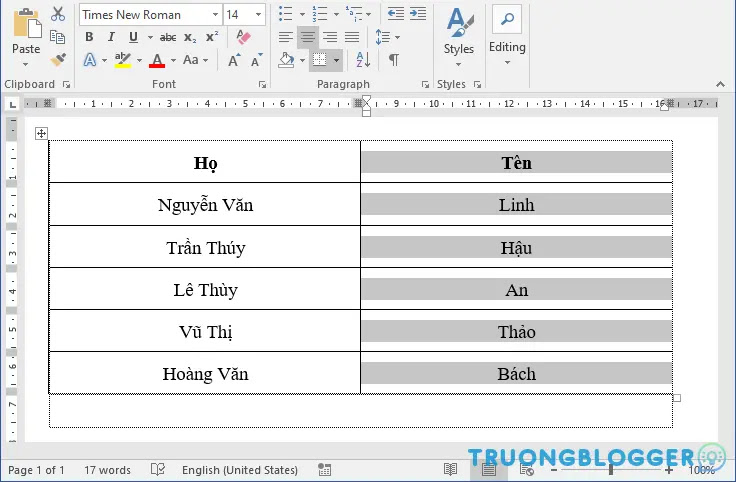
Task: Open Change Case Aa menu
Action: (x=195, y=60)
